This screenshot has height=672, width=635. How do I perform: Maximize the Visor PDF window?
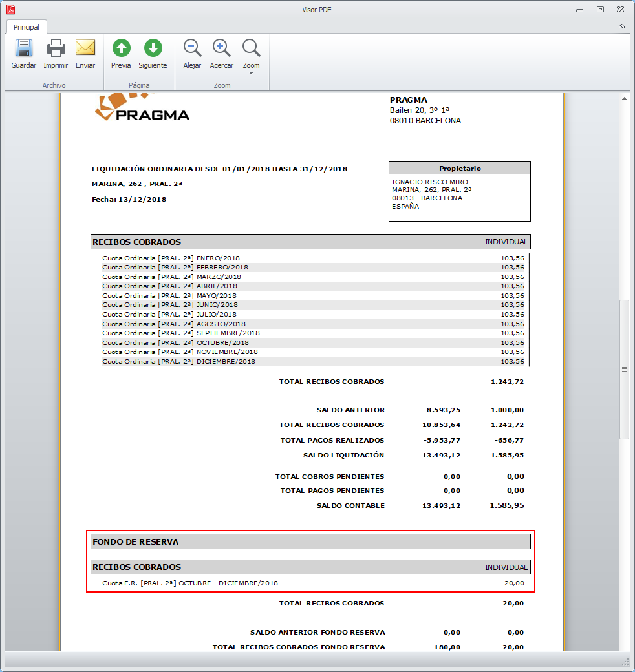coord(600,10)
